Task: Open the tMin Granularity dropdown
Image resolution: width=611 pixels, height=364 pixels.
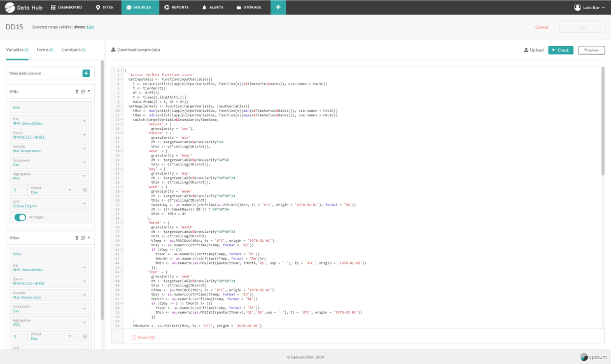Action: (x=50, y=162)
